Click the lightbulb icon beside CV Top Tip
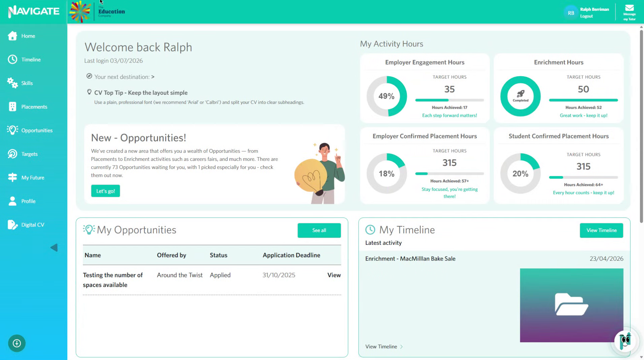This screenshot has width=644, height=360. click(x=89, y=92)
